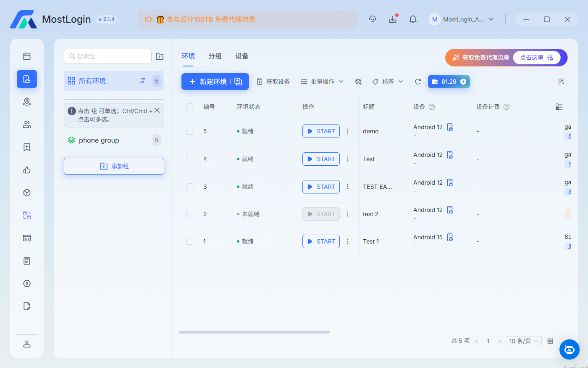Check the checkbox for environment 2

point(190,214)
